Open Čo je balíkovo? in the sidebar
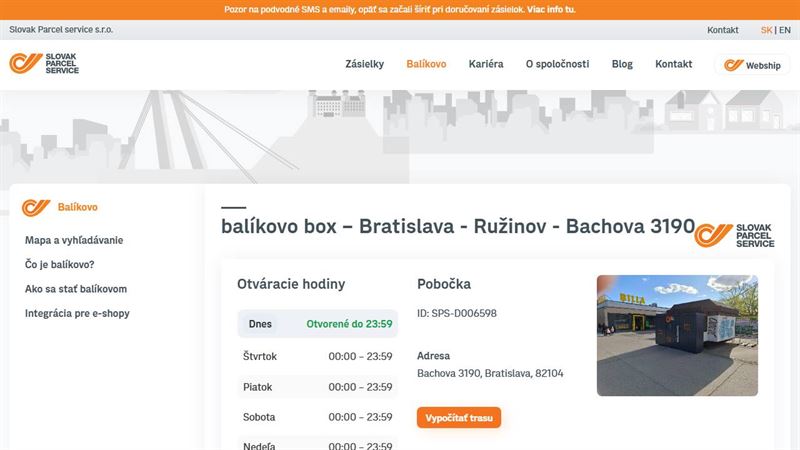The image size is (800, 450). pyautogui.click(x=60, y=265)
